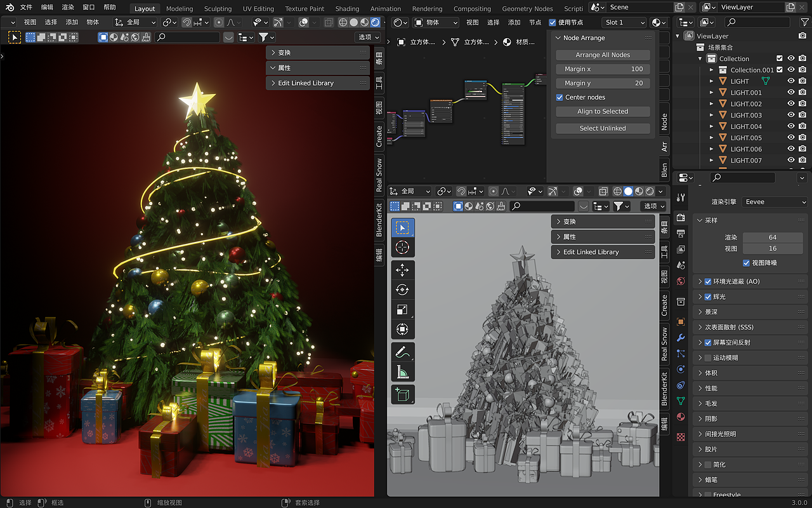Toggle the 使用节点 checkbox
The height and width of the screenshot is (508, 812).
(x=553, y=22)
